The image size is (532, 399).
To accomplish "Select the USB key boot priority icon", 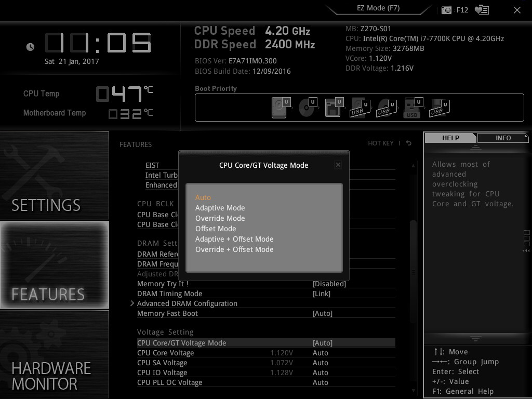I will coord(413,108).
